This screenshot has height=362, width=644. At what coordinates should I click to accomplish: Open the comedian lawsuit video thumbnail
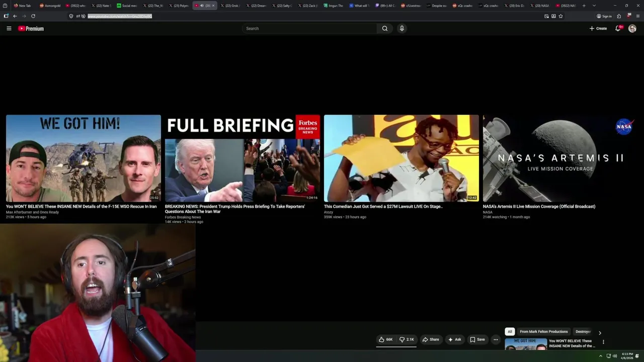[401, 158]
